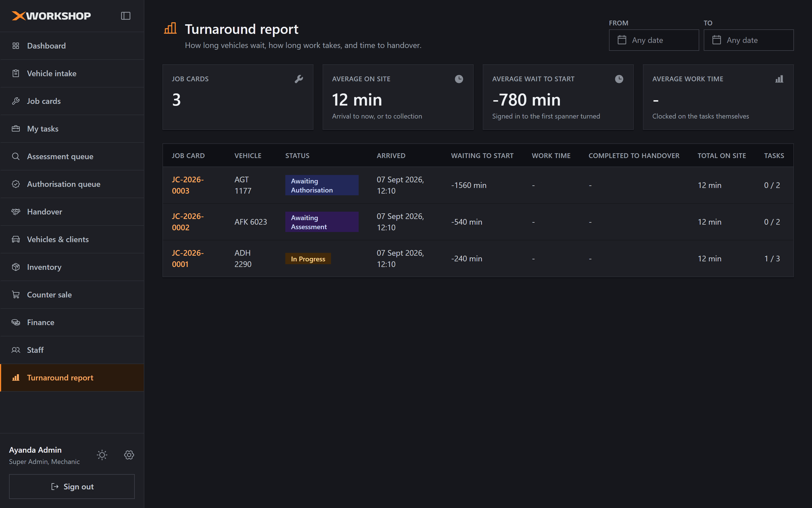812x508 pixels.
Task: Open Assessment queue
Action: [x=72, y=156]
